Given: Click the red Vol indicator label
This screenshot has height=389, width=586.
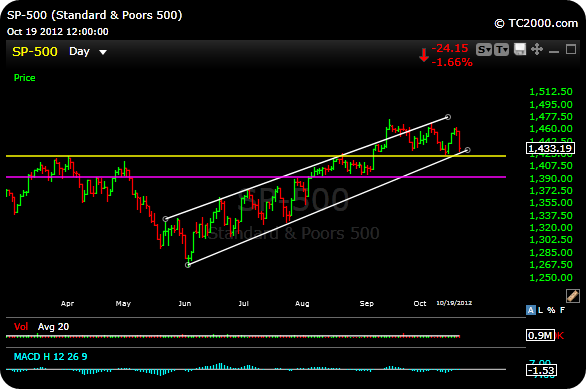Looking at the screenshot, I should (21, 327).
